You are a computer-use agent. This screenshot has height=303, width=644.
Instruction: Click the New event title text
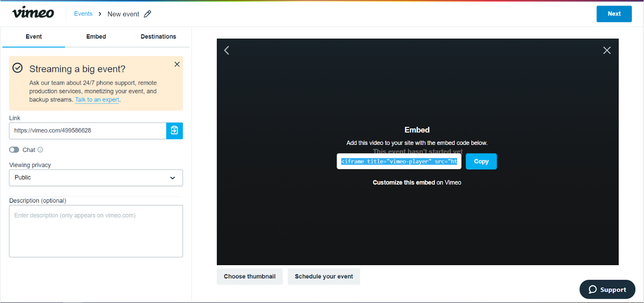123,14
